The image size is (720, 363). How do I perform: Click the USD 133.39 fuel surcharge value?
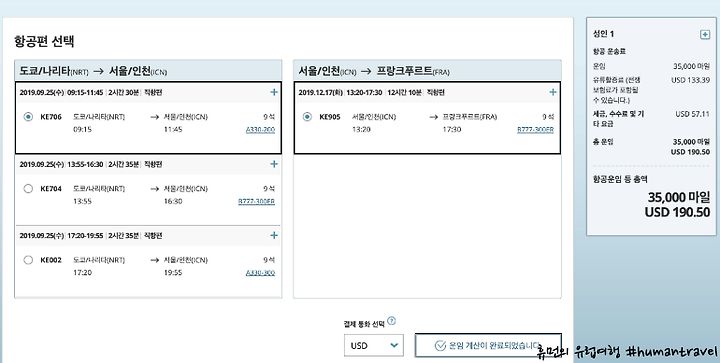[x=691, y=80]
